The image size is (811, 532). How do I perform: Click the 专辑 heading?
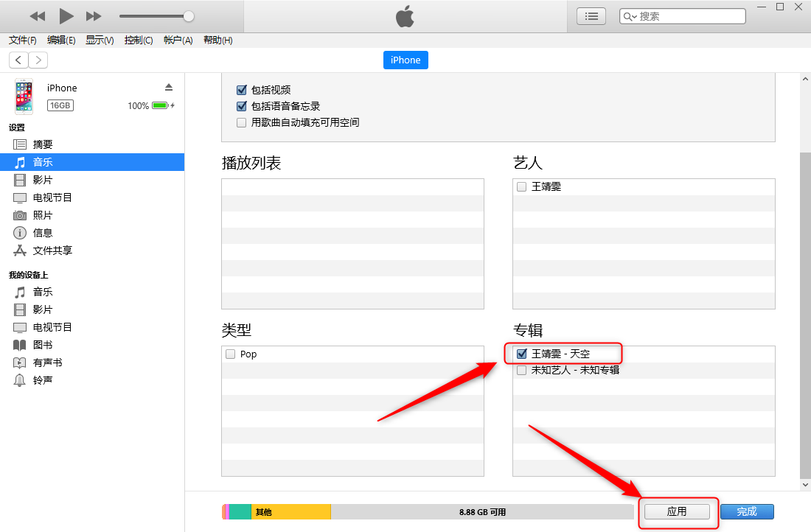[x=528, y=330]
